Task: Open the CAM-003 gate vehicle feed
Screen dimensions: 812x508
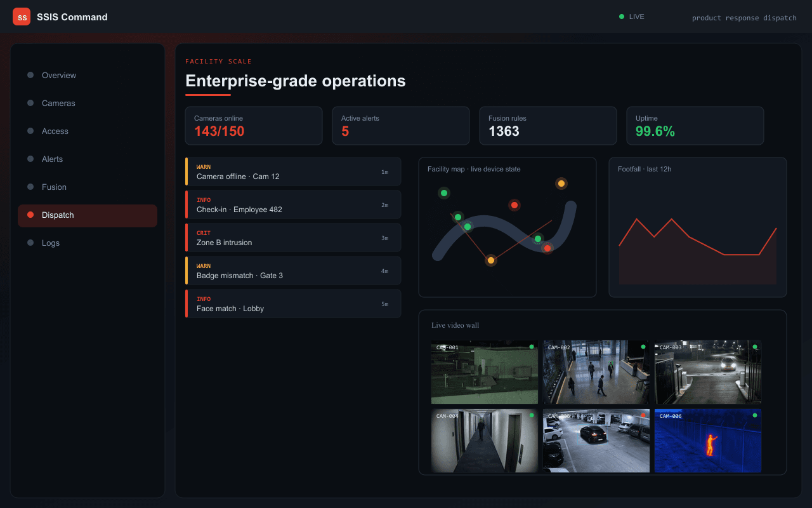Action: pos(708,372)
